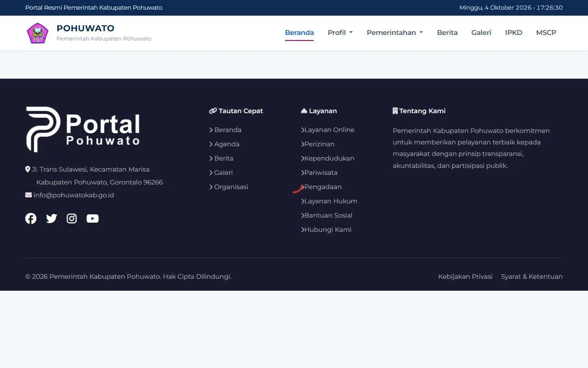This screenshot has height=368, width=588.
Task: Expand the Pemerintahan dropdown menu
Action: (395, 33)
